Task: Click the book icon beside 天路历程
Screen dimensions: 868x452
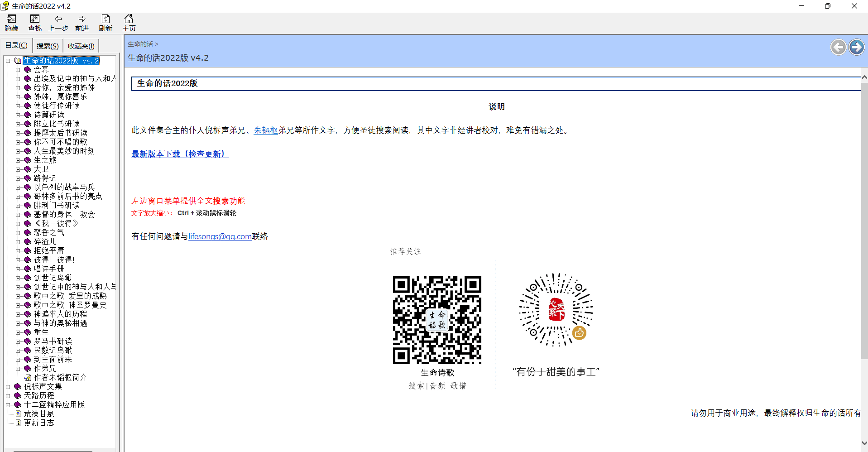Action: (18, 395)
